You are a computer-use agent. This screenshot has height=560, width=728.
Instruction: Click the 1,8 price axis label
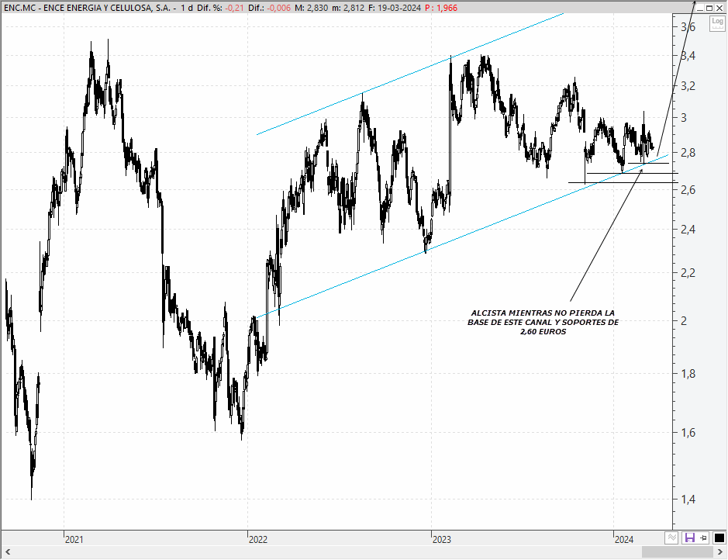coord(688,373)
